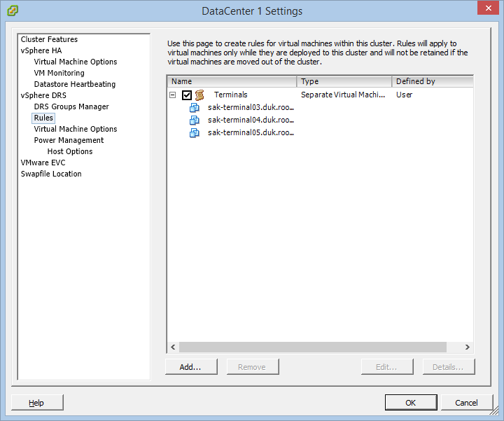Open Power Management settings

click(x=69, y=140)
